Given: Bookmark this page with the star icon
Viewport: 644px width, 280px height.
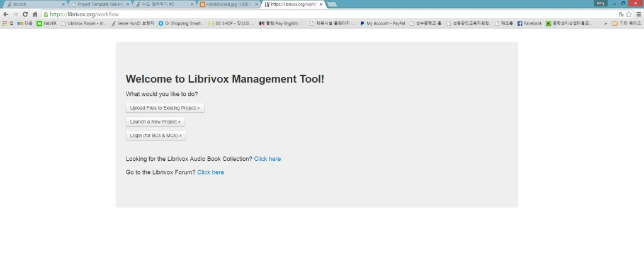Looking at the screenshot, I should tap(628, 14).
